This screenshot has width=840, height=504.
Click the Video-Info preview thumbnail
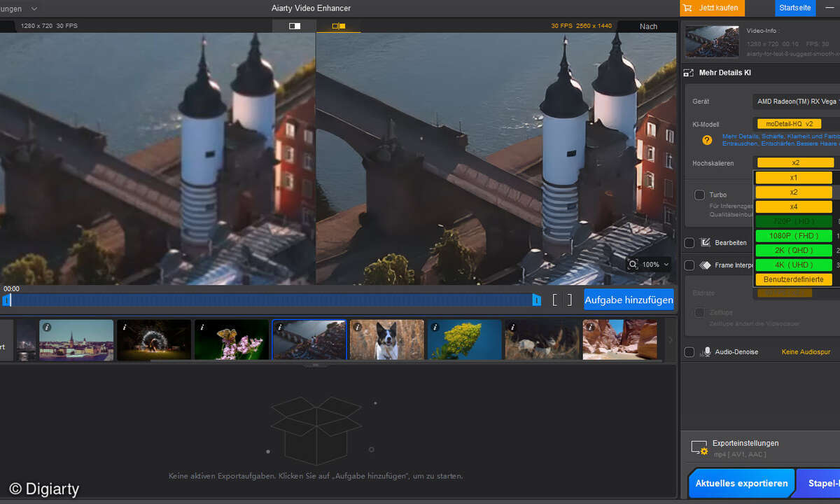point(712,41)
